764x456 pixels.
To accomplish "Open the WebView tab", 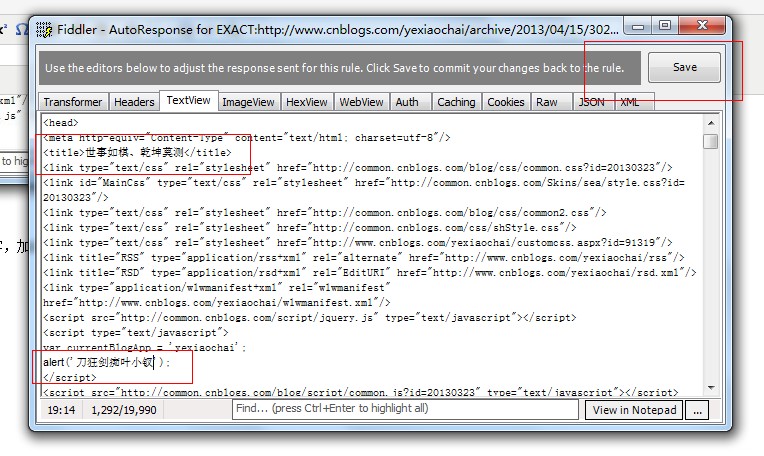I will pos(361,102).
